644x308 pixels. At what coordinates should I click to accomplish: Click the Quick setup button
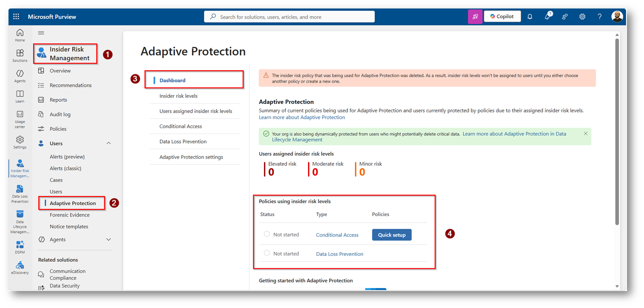(x=391, y=235)
